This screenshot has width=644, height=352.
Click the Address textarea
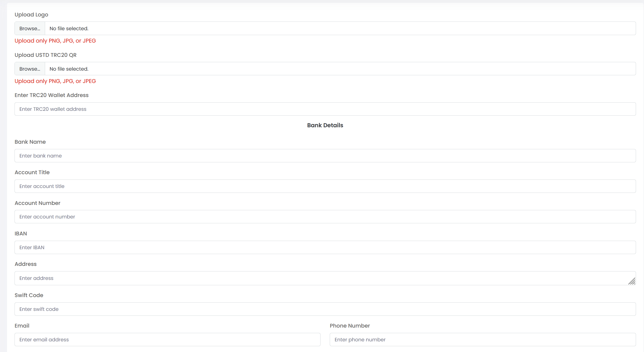point(325,278)
